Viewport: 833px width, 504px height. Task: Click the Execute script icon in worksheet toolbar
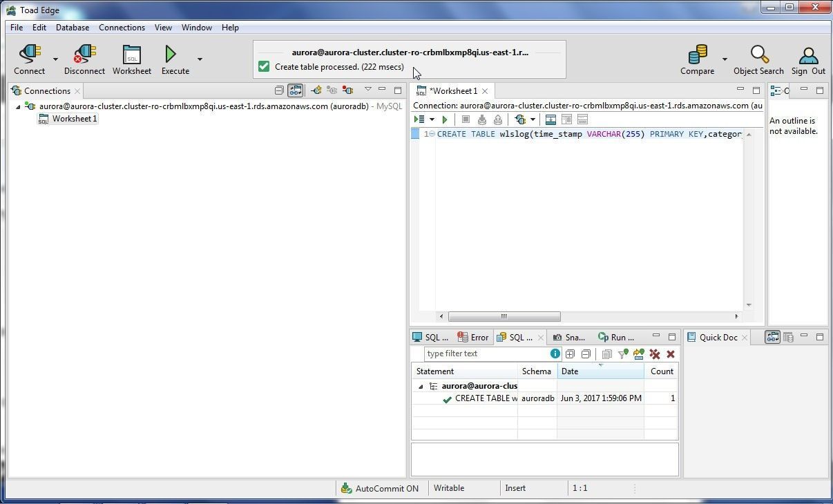pyautogui.click(x=419, y=119)
